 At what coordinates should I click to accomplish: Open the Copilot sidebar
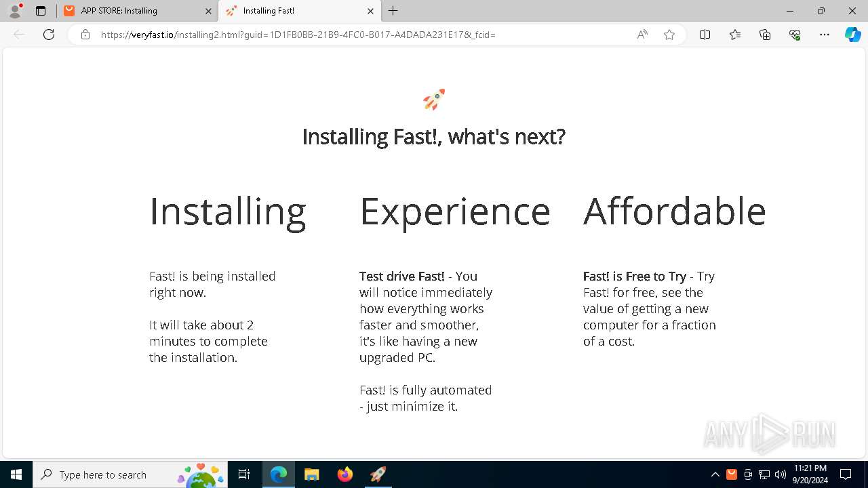click(x=852, y=35)
